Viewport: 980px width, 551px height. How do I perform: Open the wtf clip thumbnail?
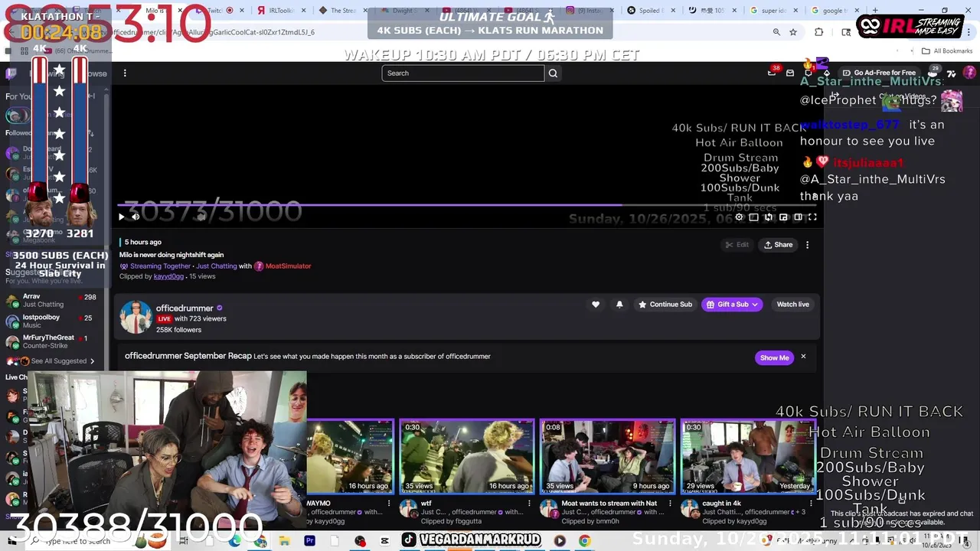click(467, 457)
